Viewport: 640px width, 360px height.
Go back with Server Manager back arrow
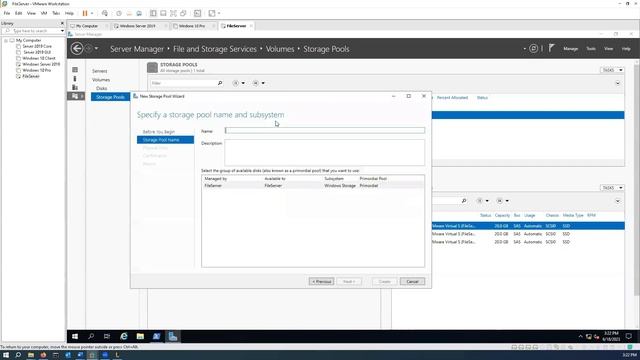pos(77,49)
